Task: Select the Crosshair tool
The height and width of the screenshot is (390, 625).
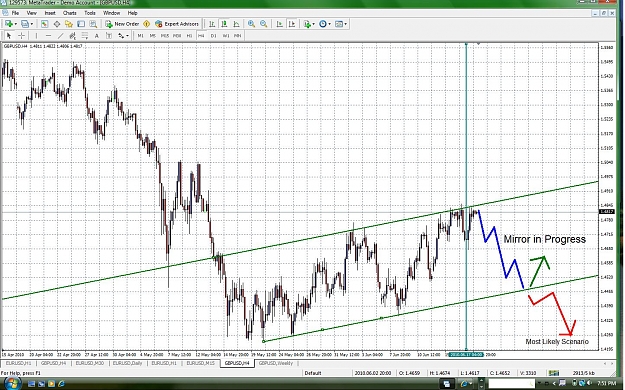Action: point(22,35)
